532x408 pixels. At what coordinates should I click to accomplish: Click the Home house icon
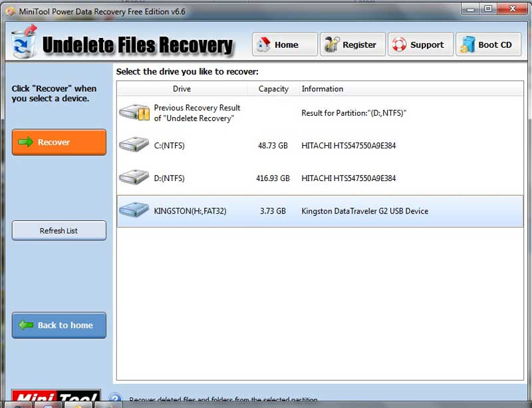(263, 45)
